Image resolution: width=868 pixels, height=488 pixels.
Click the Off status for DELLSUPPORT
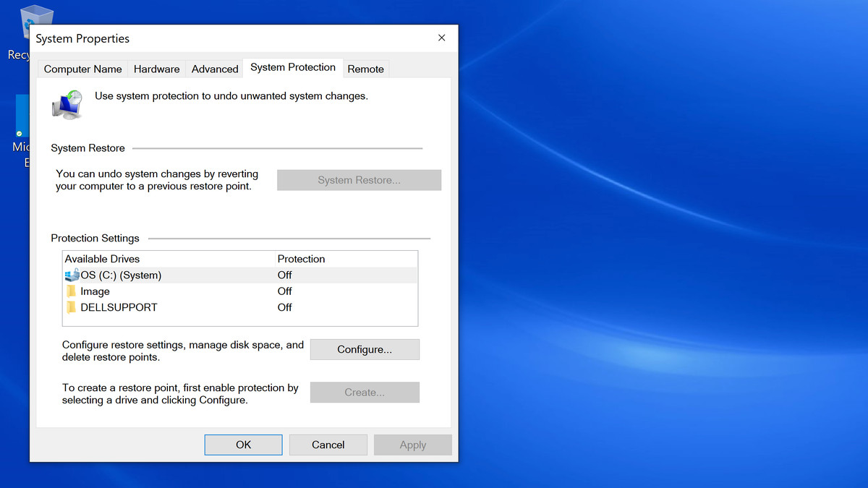coord(284,307)
